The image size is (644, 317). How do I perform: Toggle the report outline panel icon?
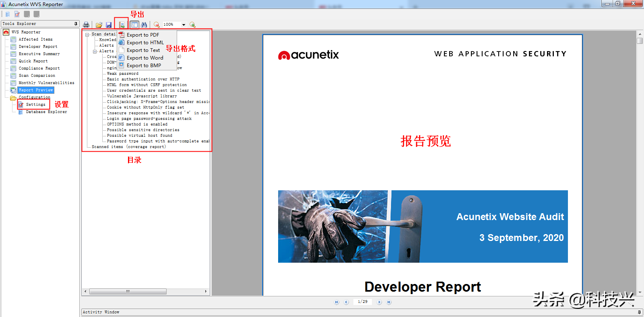coord(134,25)
